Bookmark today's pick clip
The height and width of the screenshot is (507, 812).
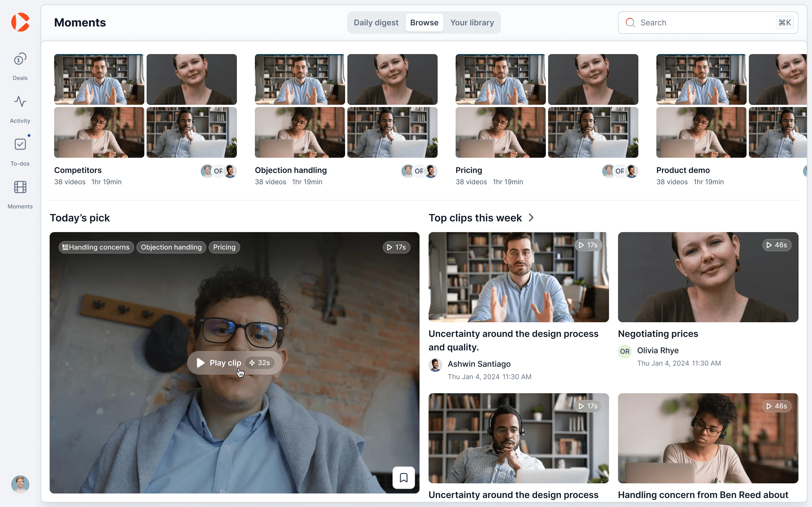click(x=404, y=477)
